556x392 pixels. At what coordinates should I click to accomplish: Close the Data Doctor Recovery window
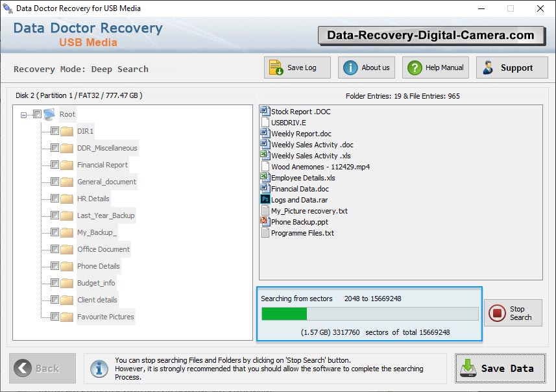point(540,8)
